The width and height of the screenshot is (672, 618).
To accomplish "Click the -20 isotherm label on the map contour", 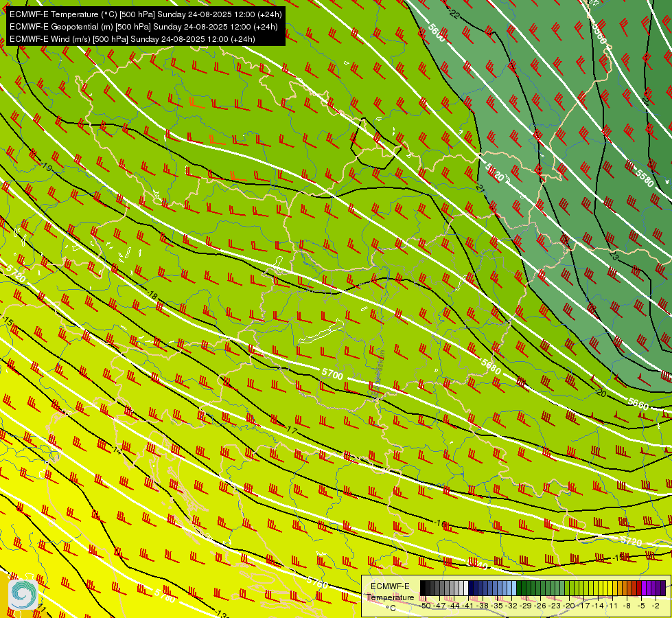I will coord(601,393).
